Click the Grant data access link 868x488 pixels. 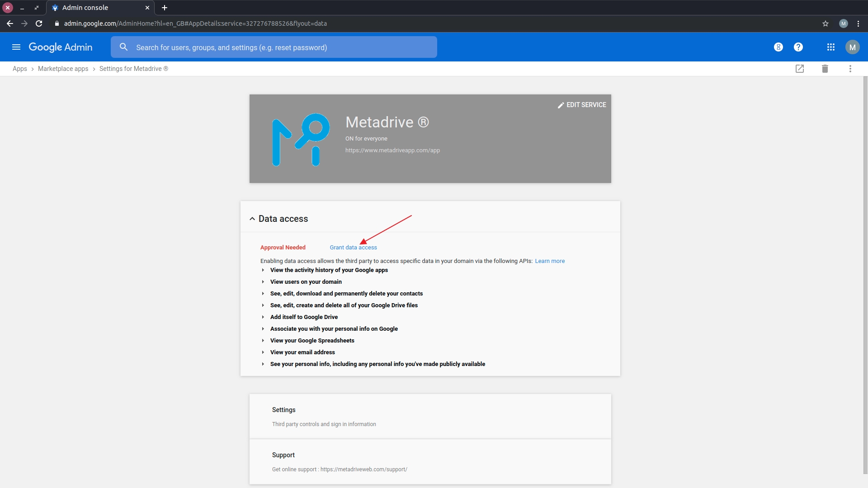point(353,247)
